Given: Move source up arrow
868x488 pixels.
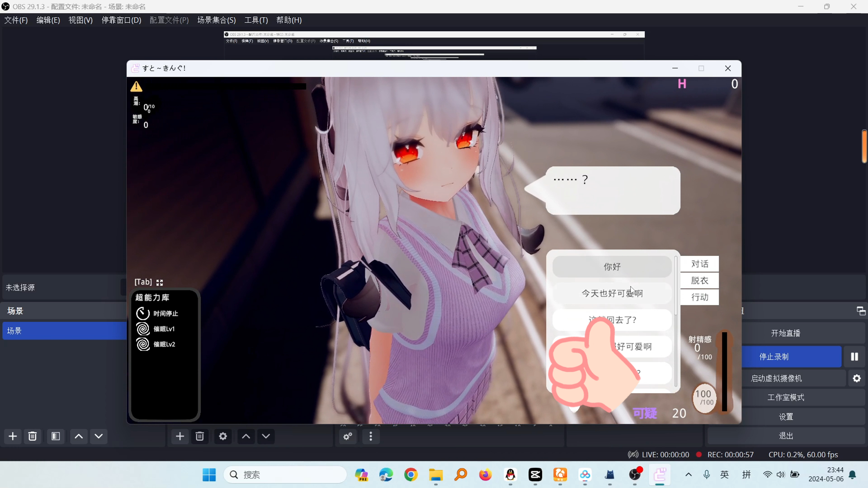Looking at the screenshot, I should click(246, 436).
